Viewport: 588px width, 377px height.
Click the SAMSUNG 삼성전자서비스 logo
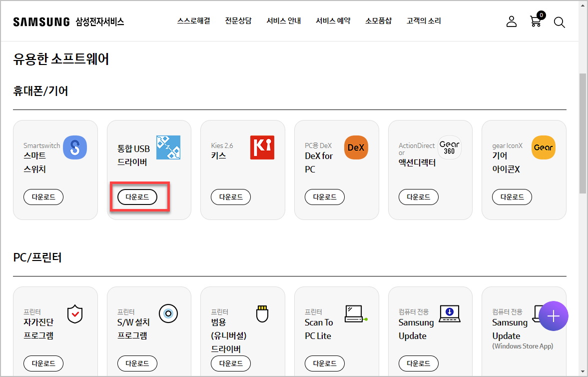[68, 22]
